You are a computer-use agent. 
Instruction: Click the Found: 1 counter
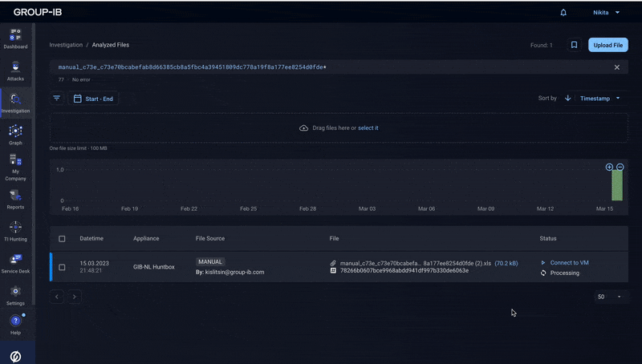tap(541, 45)
